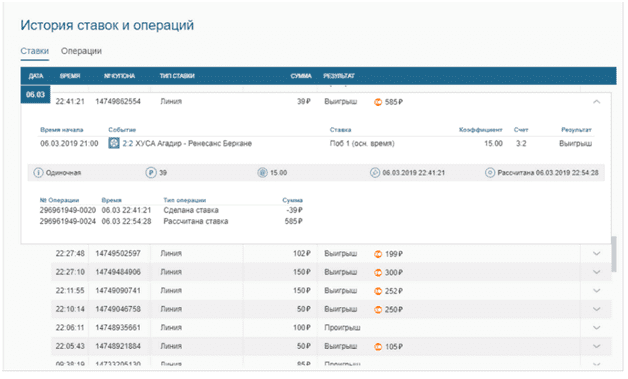Viewport: 628px width, 379px height.
Task: Expand the bet row 14749046758
Action: [596, 309]
